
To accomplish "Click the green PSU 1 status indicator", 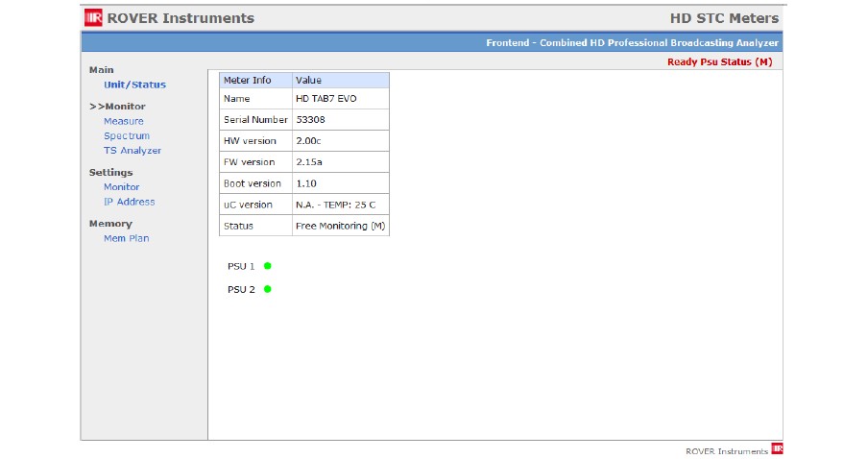I will coord(267,266).
